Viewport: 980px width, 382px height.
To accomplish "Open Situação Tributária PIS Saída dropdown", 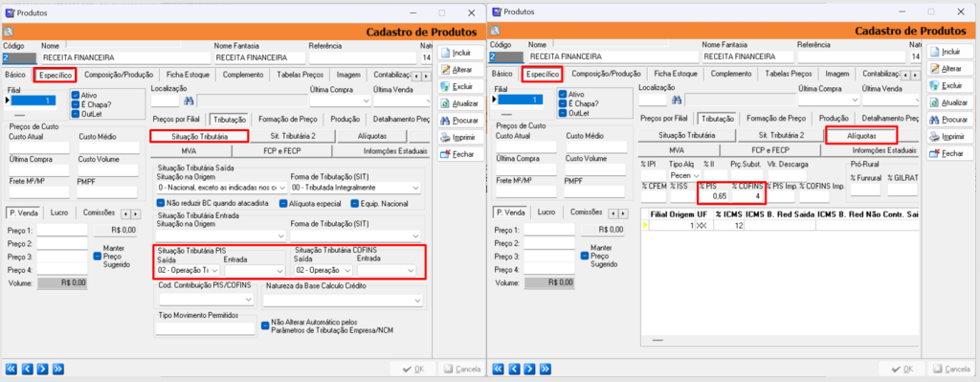I will pyautogui.click(x=215, y=271).
